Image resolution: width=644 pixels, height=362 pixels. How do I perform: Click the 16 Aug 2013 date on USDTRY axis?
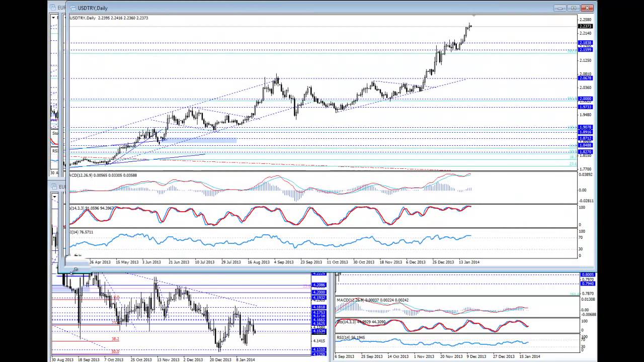(x=259, y=262)
